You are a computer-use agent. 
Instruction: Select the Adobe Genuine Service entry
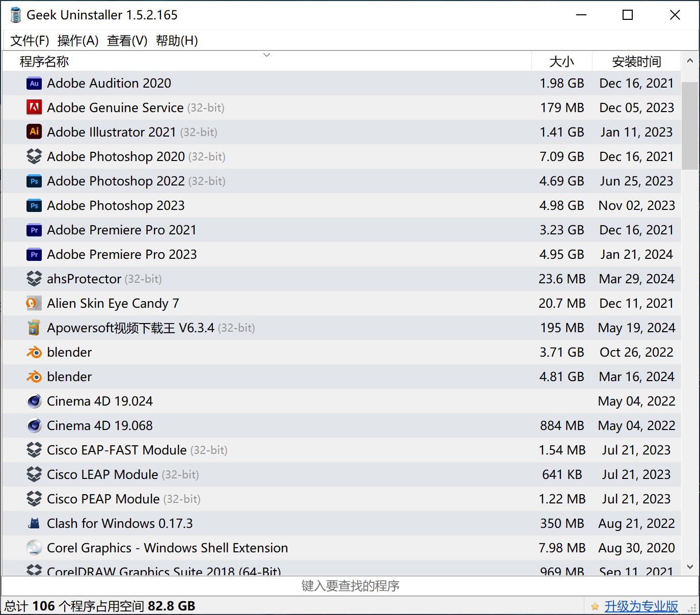click(x=342, y=108)
